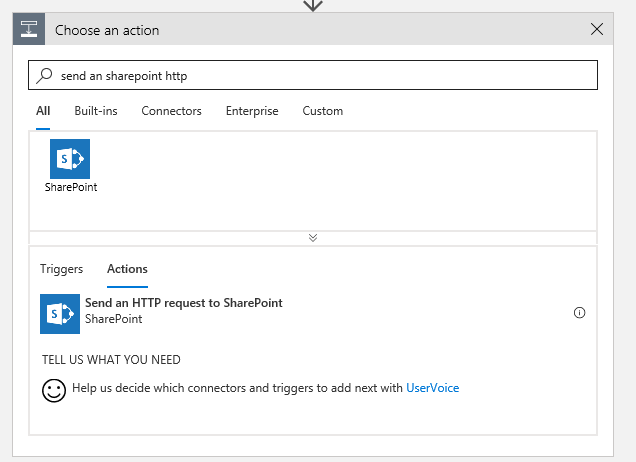636x462 pixels.
Task: Choose 'Send an HTTP request to SharePoint'
Action: click(184, 303)
